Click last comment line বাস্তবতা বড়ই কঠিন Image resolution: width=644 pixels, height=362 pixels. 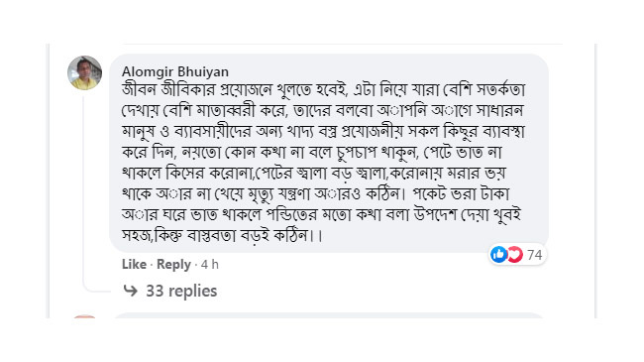[222, 236]
